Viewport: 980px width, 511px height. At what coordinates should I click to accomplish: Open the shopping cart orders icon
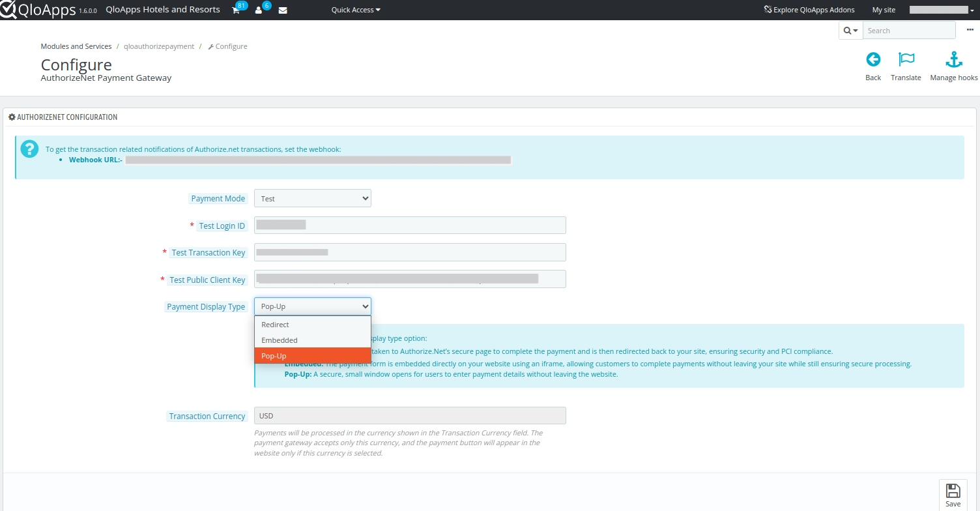(x=236, y=10)
